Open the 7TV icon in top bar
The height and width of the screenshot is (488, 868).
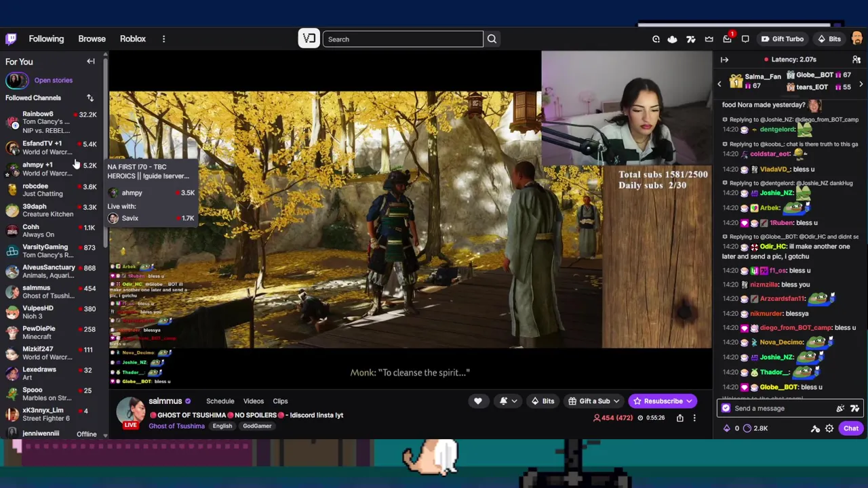pos(690,39)
